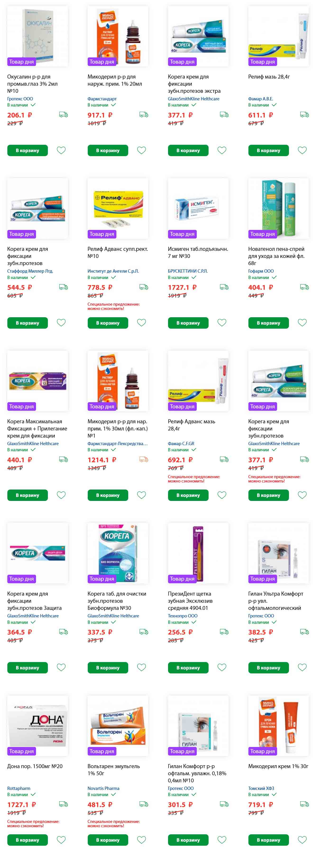Viewport: 320px width, 868px height.
Task: Click Товар дня badge on Релиф Адванс мазь
Action: point(182,406)
